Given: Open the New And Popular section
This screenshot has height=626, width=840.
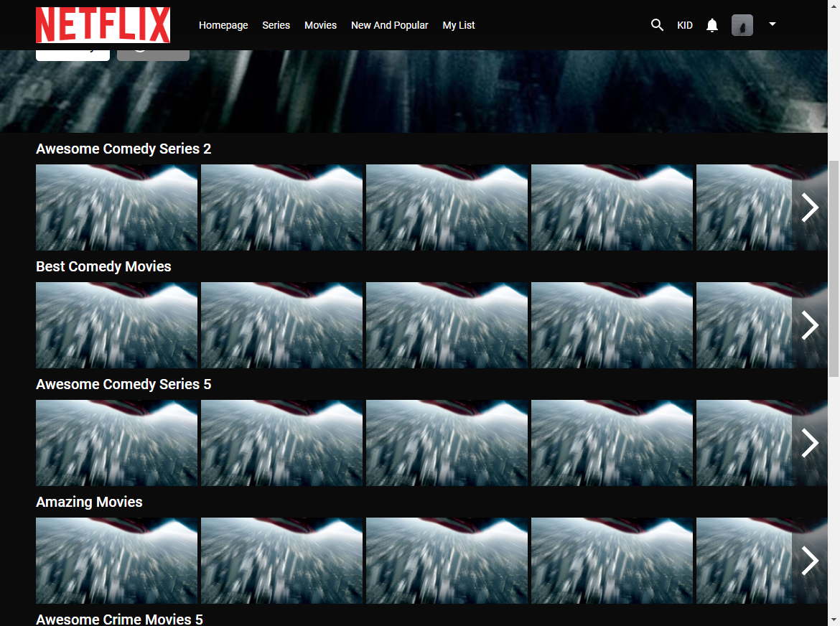Looking at the screenshot, I should point(390,25).
